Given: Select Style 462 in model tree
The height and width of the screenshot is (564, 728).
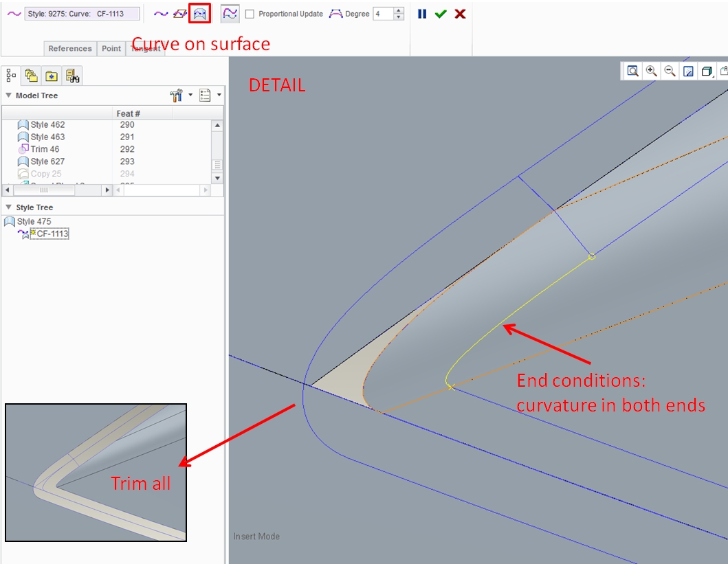Looking at the screenshot, I should click(47, 125).
